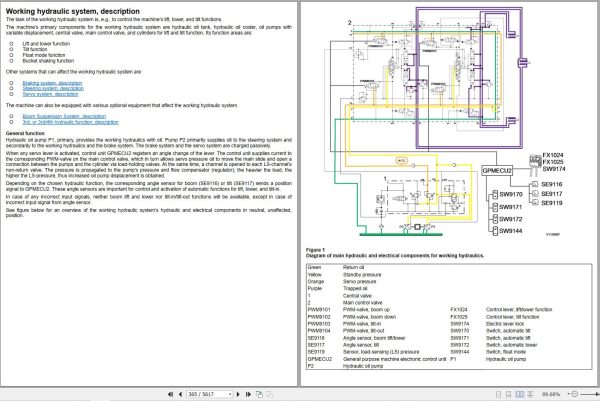Open the page number dropdown arrow

(x=230, y=394)
